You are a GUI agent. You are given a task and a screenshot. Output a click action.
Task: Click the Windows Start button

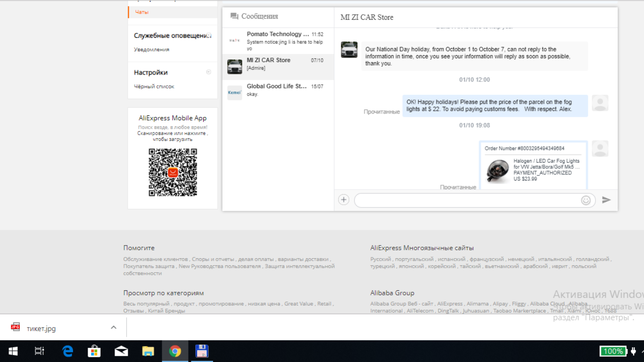pyautogui.click(x=13, y=351)
